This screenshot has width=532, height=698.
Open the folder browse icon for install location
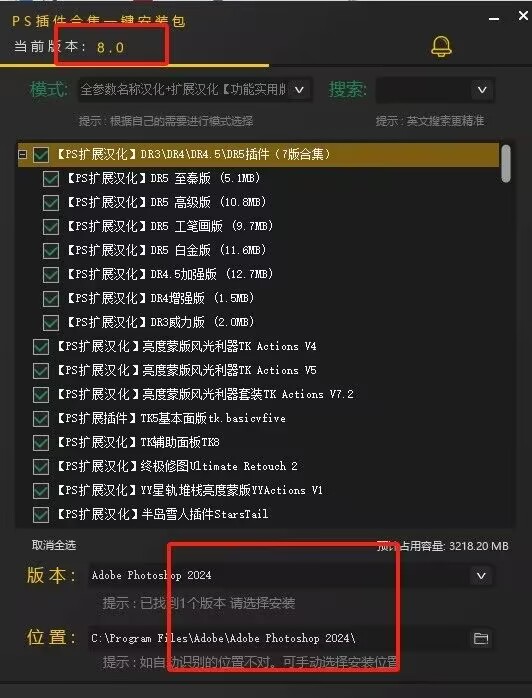tap(481, 638)
